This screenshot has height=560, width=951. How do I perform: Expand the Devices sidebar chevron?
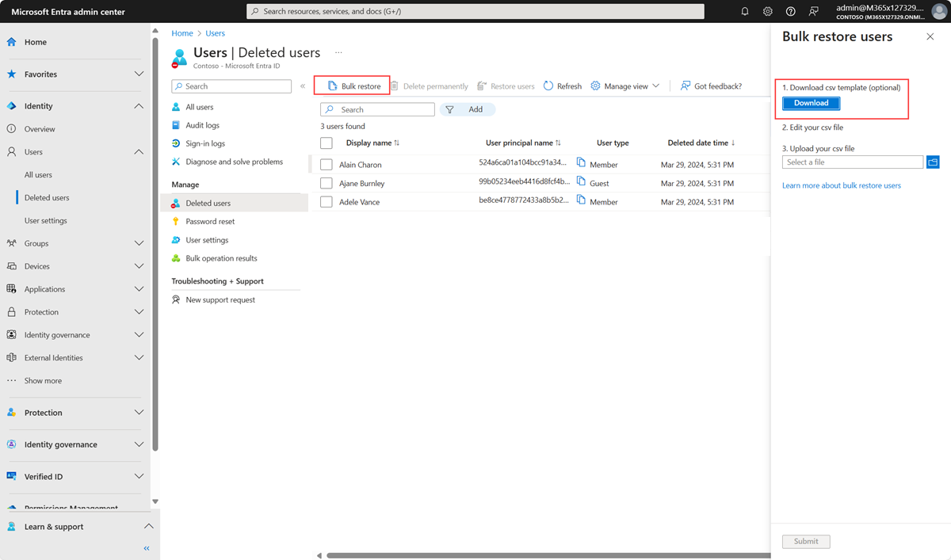coord(139,266)
